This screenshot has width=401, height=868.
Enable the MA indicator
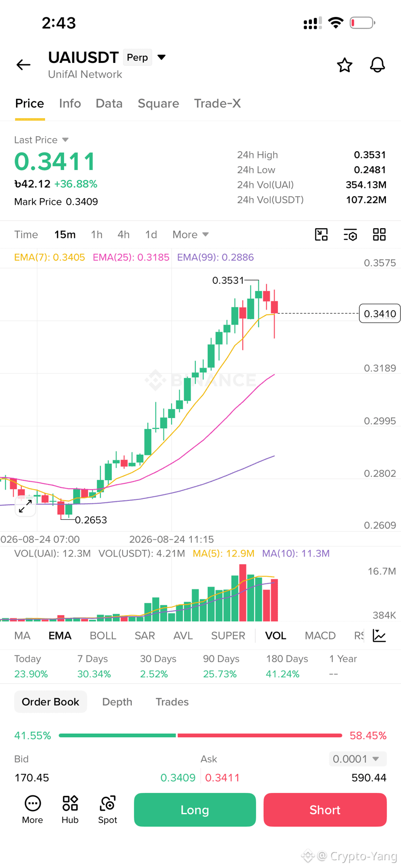tap(22, 635)
